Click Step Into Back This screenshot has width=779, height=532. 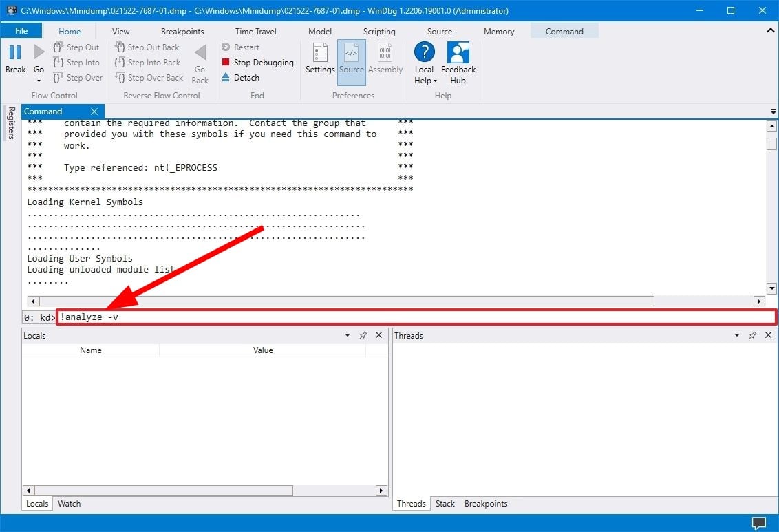147,62
